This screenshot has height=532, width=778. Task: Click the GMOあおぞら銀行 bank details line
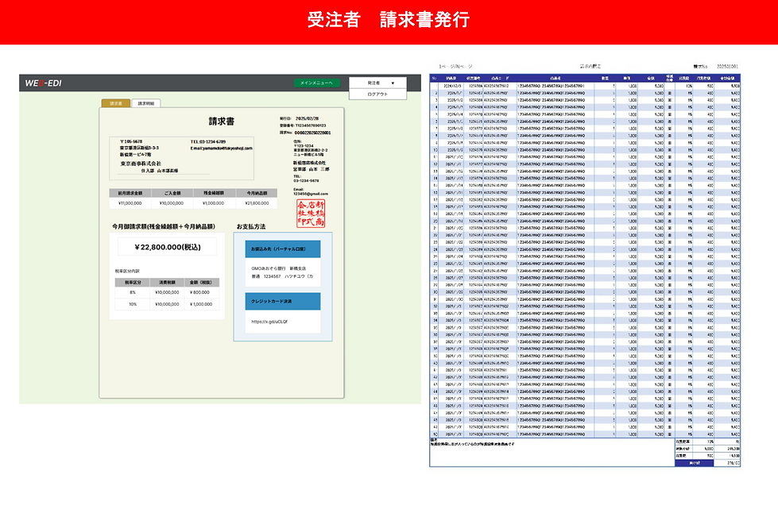(x=278, y=268)
